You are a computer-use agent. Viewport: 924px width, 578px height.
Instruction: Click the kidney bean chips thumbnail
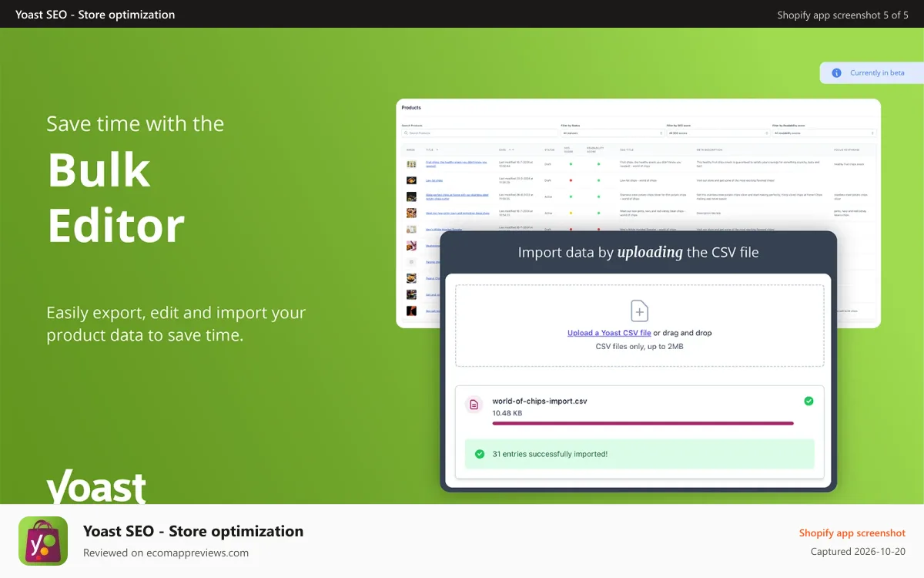pyautogui.click(x=411, y=213)
